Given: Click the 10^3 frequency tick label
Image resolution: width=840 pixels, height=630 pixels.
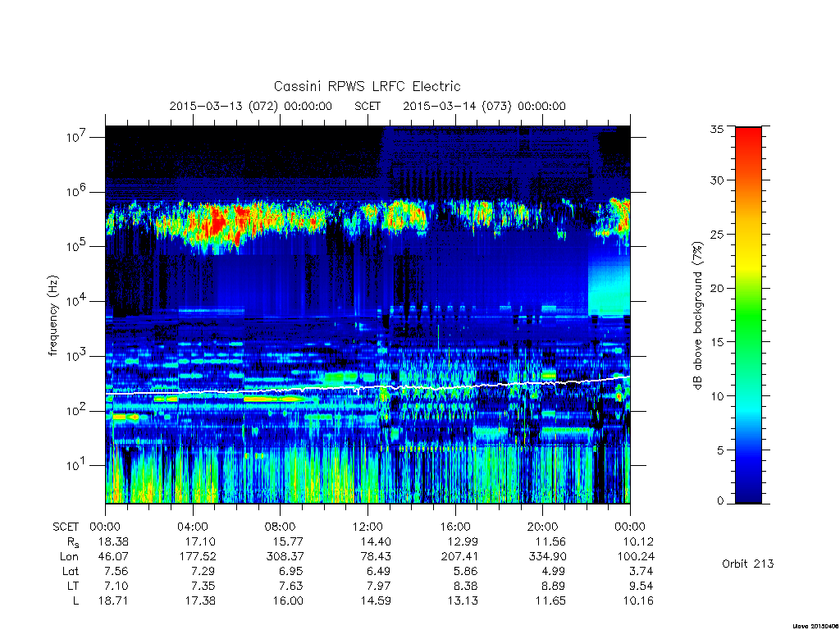Looking at the screenshot, I should pyautogui.click(x=76, y=356).
